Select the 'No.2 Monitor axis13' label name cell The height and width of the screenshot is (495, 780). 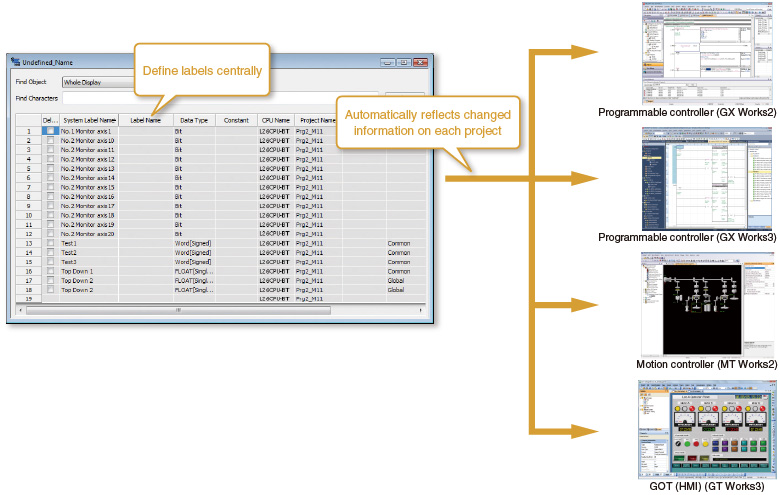tap(88, 169)
